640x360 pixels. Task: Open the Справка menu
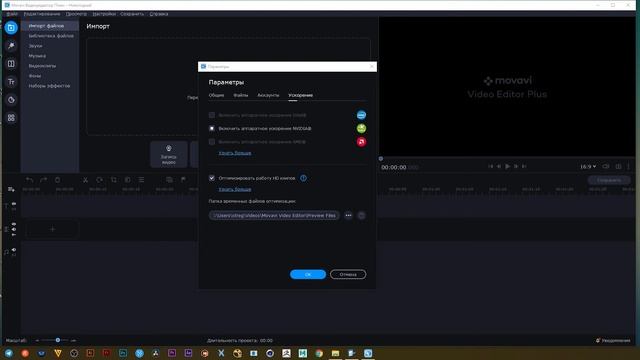[159, 14]
